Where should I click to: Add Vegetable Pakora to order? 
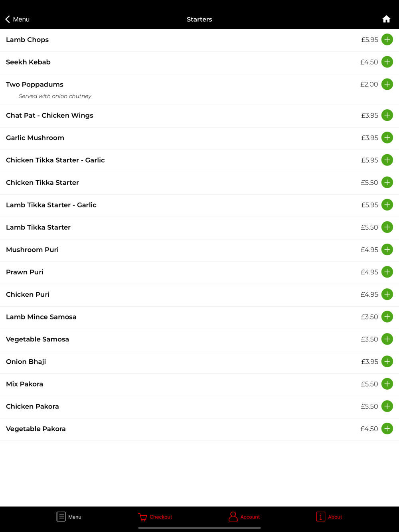click(x=387, y=429)
